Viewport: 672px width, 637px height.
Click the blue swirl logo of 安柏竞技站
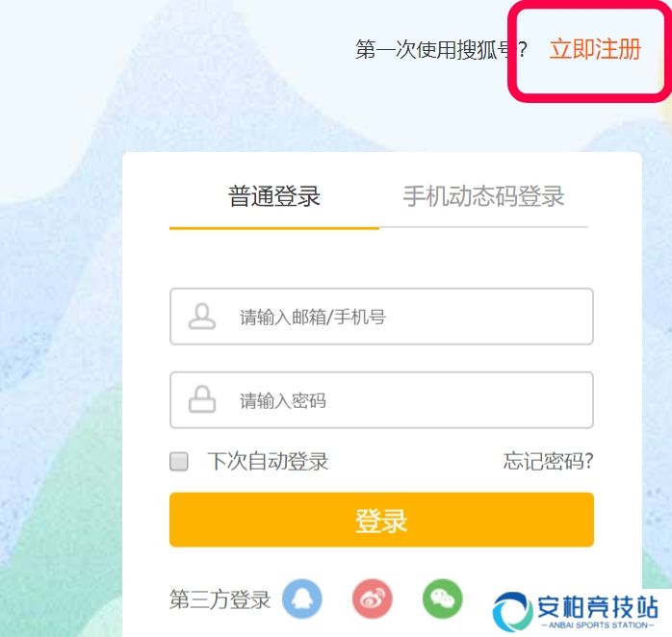click(x=511, y=612)
